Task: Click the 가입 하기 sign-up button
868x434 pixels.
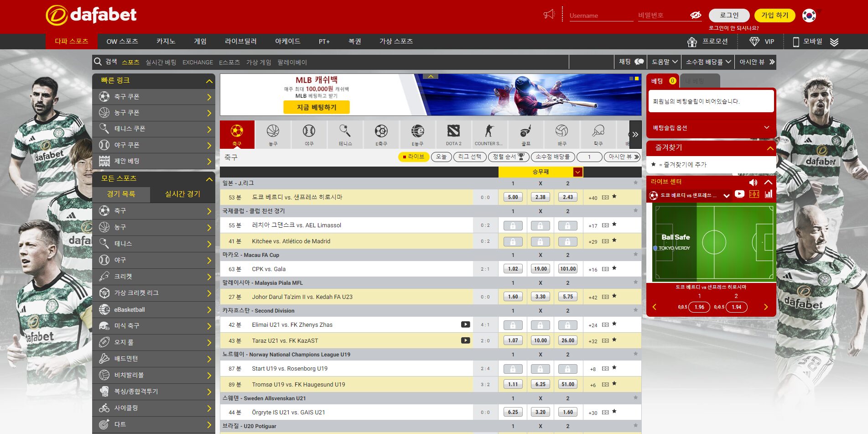Action: pos(774,16)
